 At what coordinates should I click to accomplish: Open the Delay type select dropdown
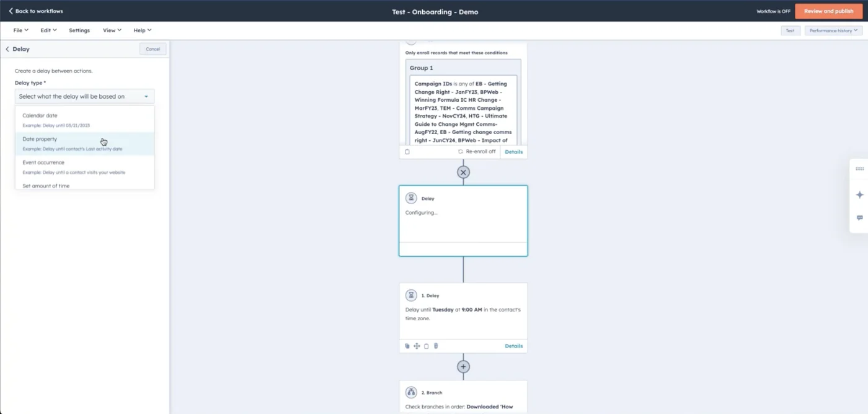(84, 96)
